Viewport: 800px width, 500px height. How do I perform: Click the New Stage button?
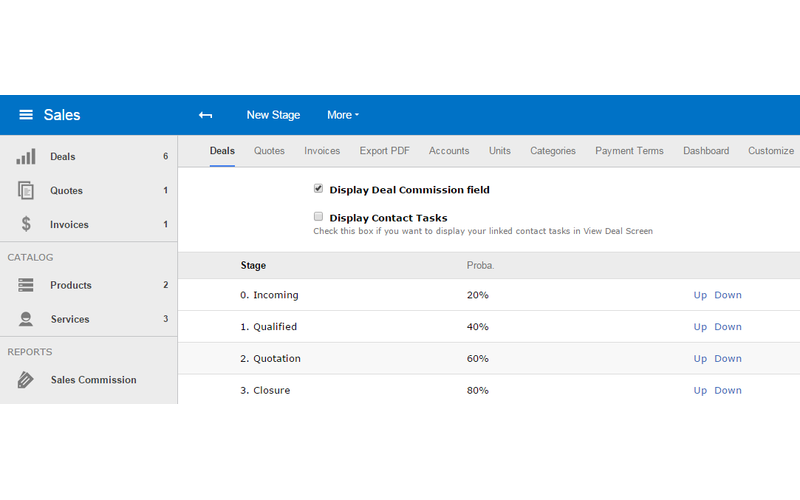click(x=273, y=115)
